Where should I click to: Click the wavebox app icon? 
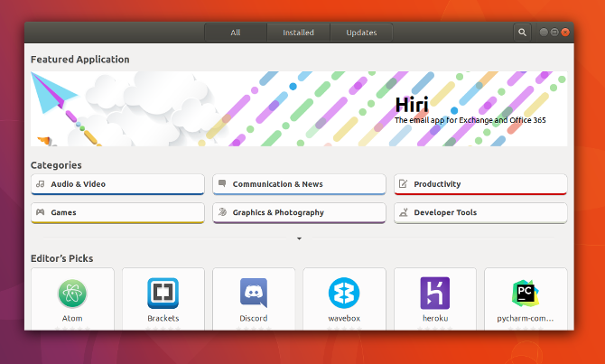(344, 294)
